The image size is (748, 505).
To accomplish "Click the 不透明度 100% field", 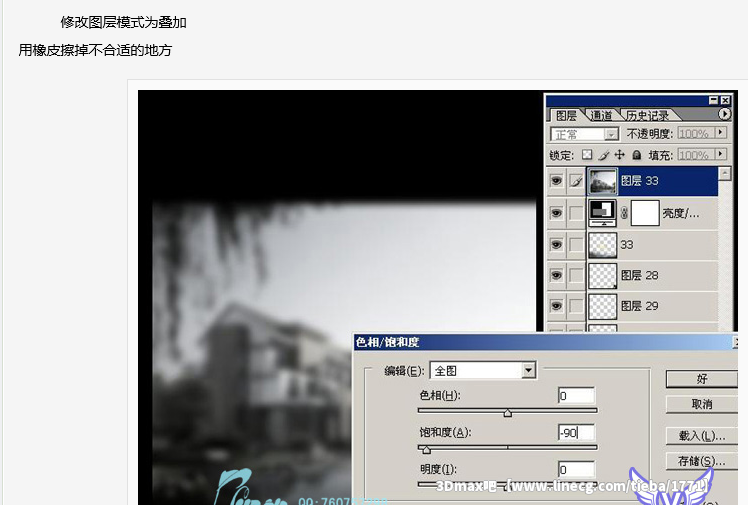I will click(x=696, y=134).
